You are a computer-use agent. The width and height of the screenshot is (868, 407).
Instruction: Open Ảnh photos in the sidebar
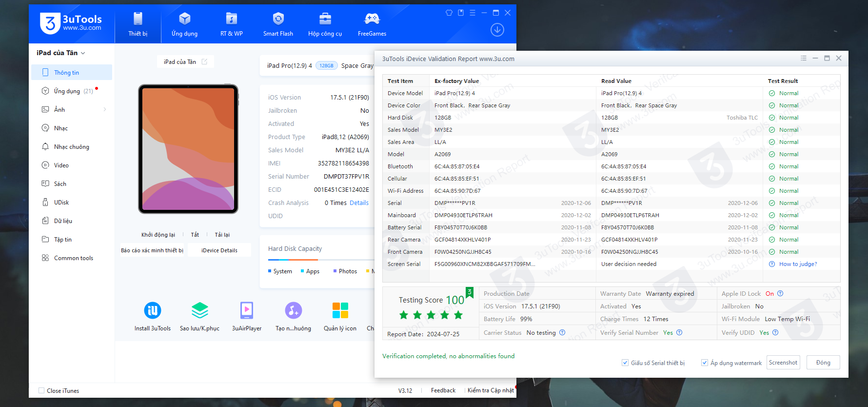point(72,109)
